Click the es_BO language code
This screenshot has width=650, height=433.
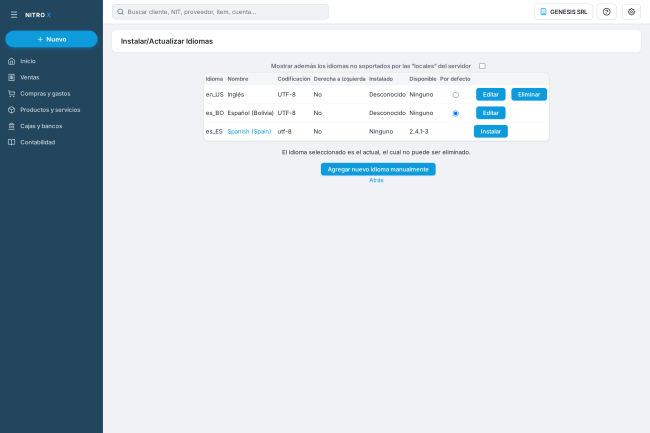(215, 113)
